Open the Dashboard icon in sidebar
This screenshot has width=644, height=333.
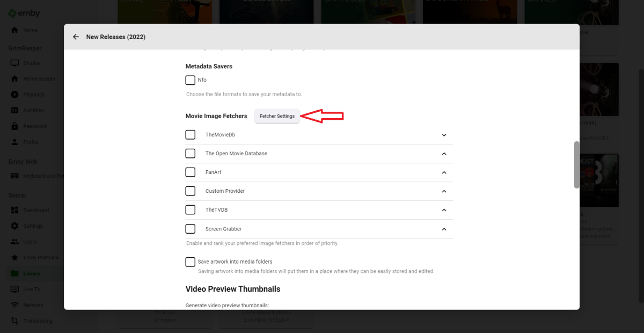pos(15,210)
